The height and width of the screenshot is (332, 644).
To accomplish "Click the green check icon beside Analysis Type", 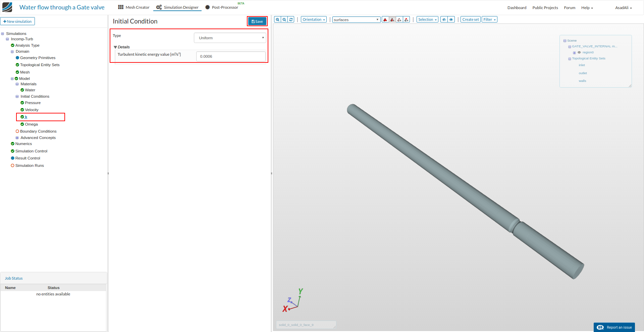I will [12, 45].
